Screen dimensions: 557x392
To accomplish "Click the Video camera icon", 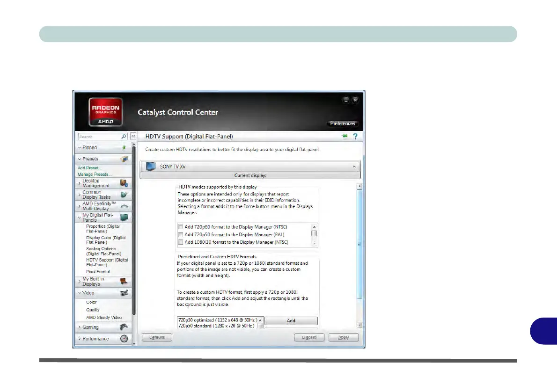I will point(124,293).
